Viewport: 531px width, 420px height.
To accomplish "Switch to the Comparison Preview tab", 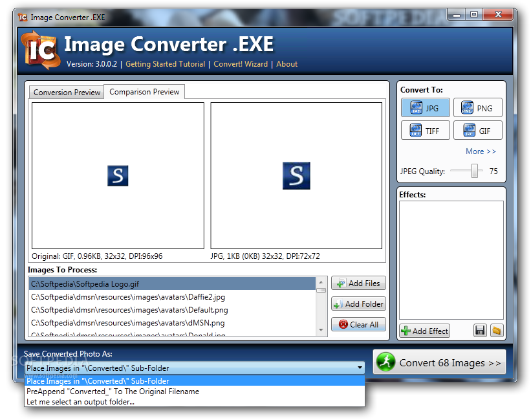I will tap(144, 92).
